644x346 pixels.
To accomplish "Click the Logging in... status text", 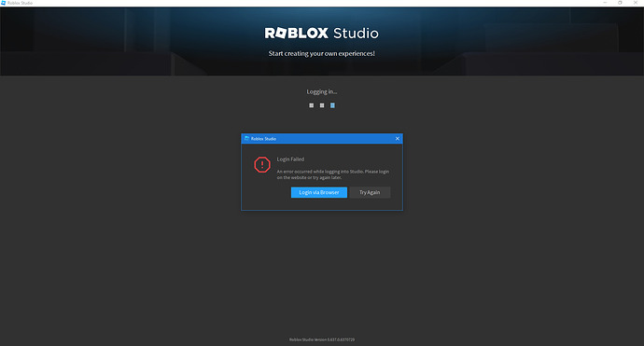I will pyautogui.click(x=322, y=91).
